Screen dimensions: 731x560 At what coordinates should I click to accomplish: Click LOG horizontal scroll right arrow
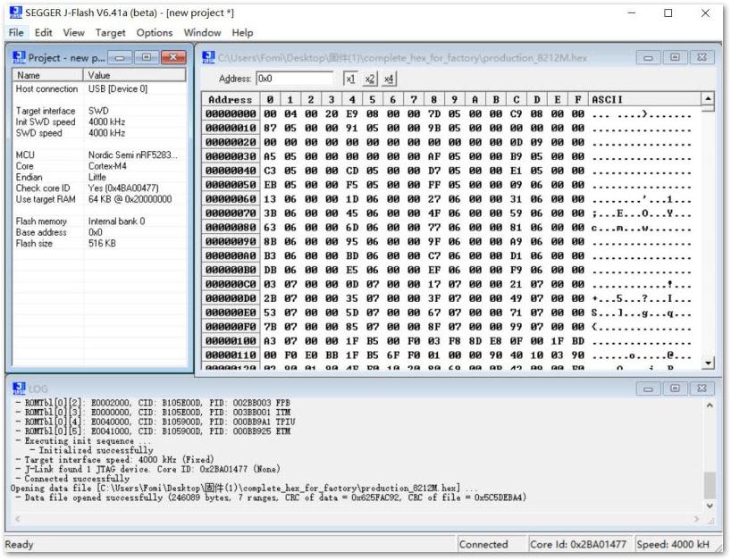tap(697, 519)
